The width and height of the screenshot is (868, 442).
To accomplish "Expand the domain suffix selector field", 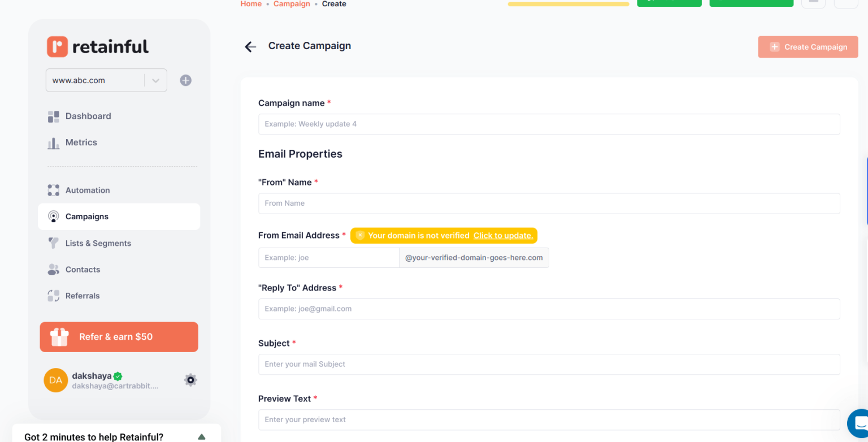I will pyautogui.click(x=474, y=257).
